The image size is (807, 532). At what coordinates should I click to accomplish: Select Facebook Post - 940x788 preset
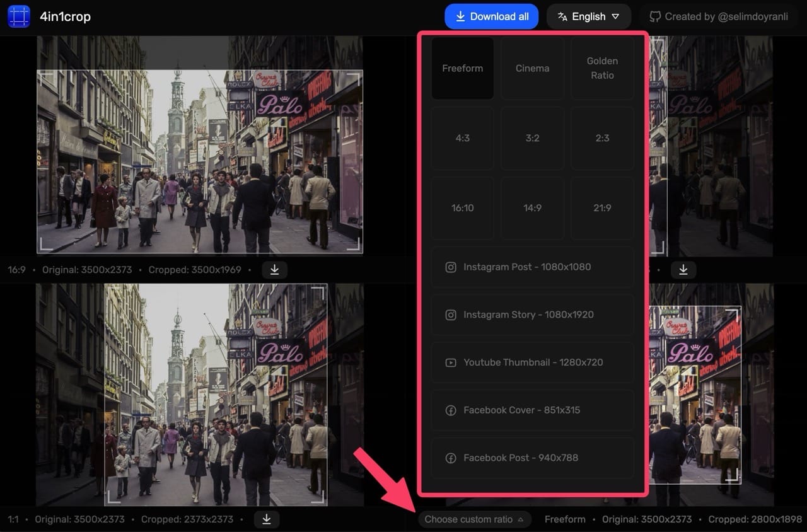click(533, 458)
